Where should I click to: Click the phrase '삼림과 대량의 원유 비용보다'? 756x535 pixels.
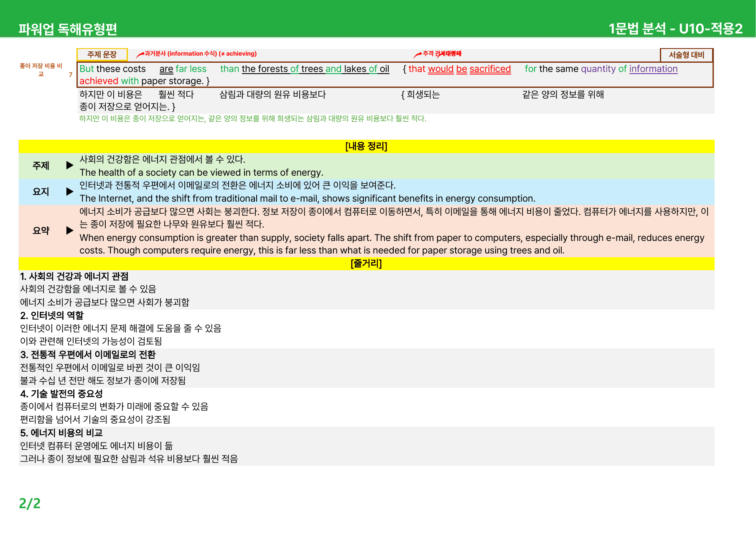click(272, 95)
